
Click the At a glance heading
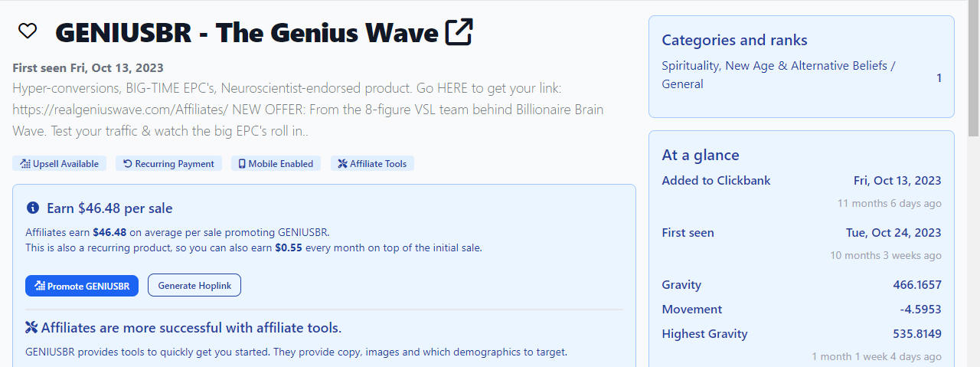[x=701, y=156]
